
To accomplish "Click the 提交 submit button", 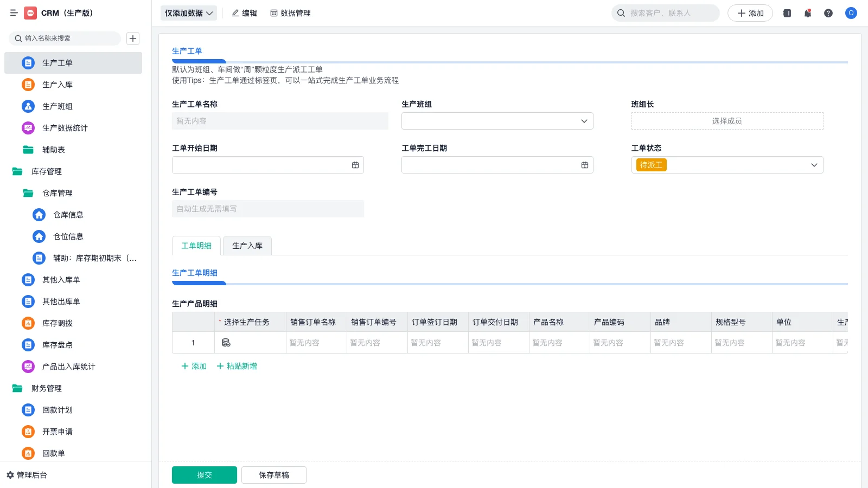I will (x=204, y=474).
